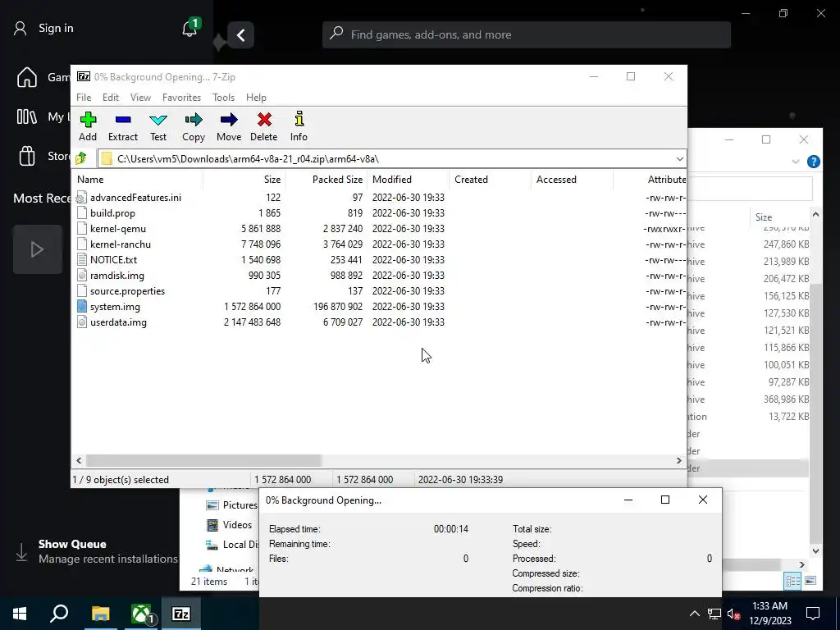Select build.prop file
840x630 pixels.
click(112, 213)
